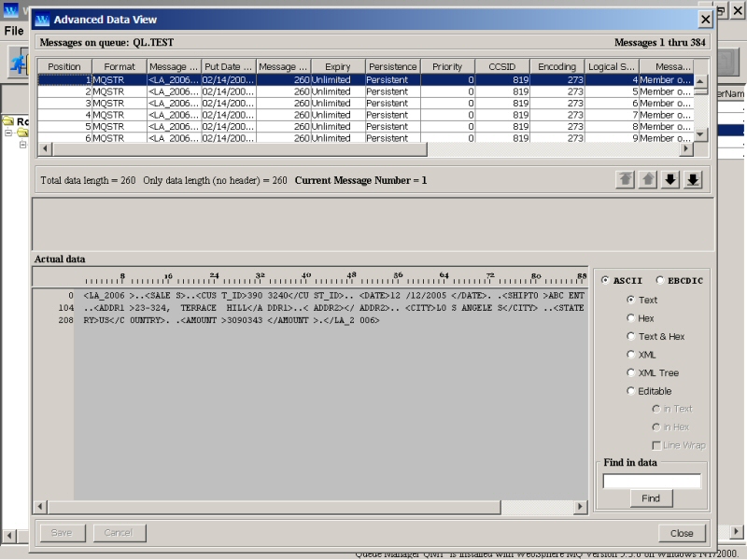Sort by the Logical S... column header
Screen dimensions: 747x560
pos(612,66)
